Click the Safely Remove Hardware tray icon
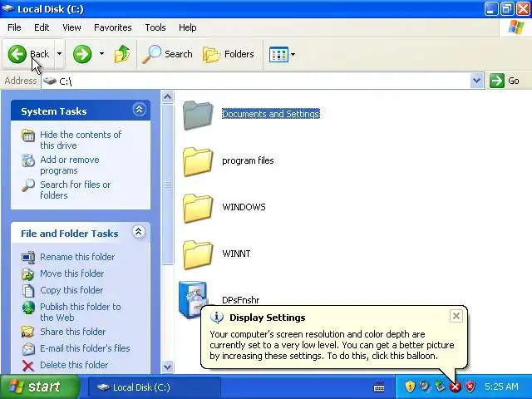The width and height of the screenshot is (532, 399). (x=440, y=387)
